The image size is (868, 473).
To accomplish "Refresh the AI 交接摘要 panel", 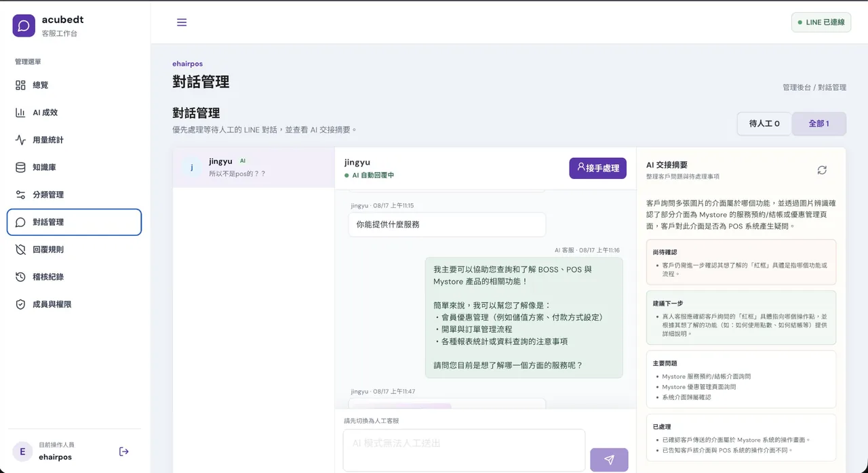I will pos(822,170).
